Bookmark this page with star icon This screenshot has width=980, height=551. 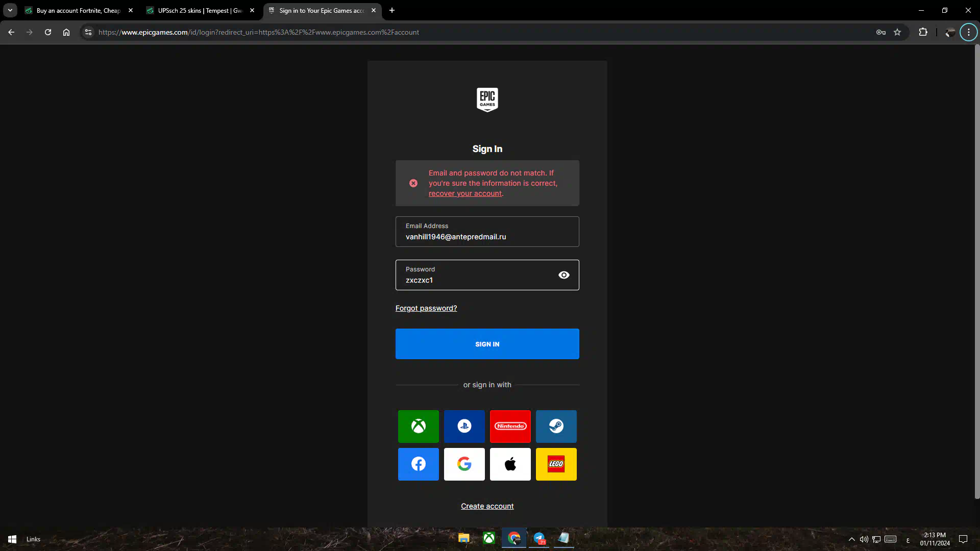897,32
